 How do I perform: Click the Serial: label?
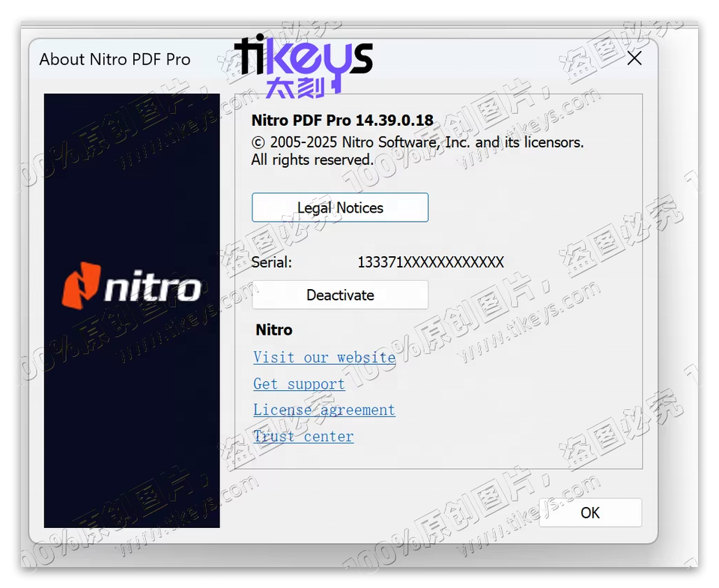click(x=271, y=262)
